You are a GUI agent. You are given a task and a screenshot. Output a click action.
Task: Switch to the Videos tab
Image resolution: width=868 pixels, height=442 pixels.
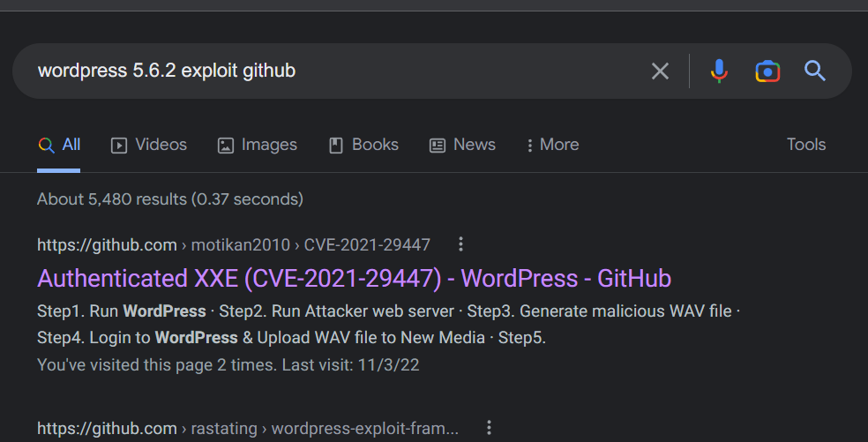[149, 145]
